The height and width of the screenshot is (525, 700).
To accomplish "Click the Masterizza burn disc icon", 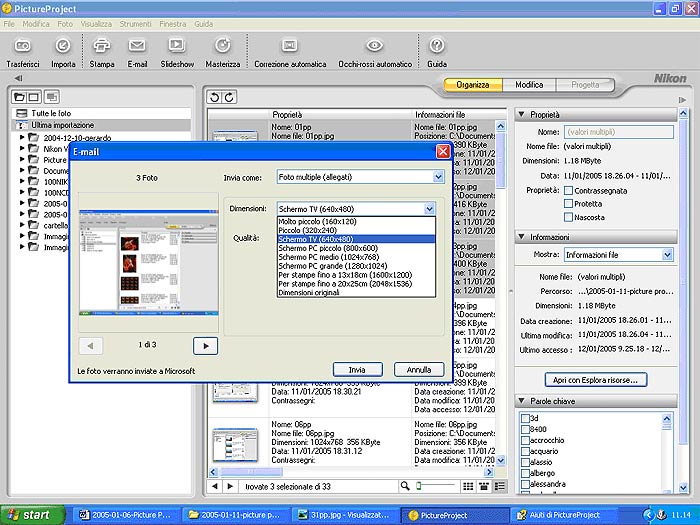I will (x=222, y=46).
